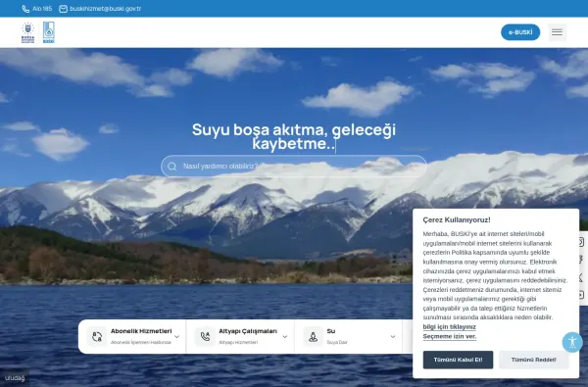Click 'Abonelik İşlemleri Hakkında' subtitle text

tap(140, 342)
